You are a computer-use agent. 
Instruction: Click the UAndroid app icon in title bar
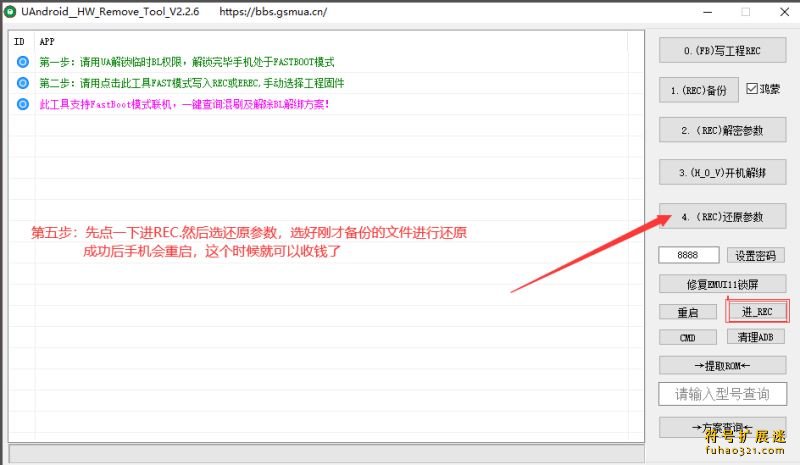coord(10,12)
